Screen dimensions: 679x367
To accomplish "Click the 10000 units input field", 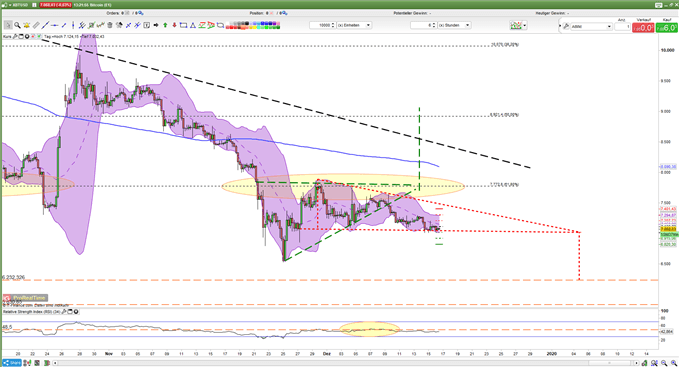I will (320, 25).
